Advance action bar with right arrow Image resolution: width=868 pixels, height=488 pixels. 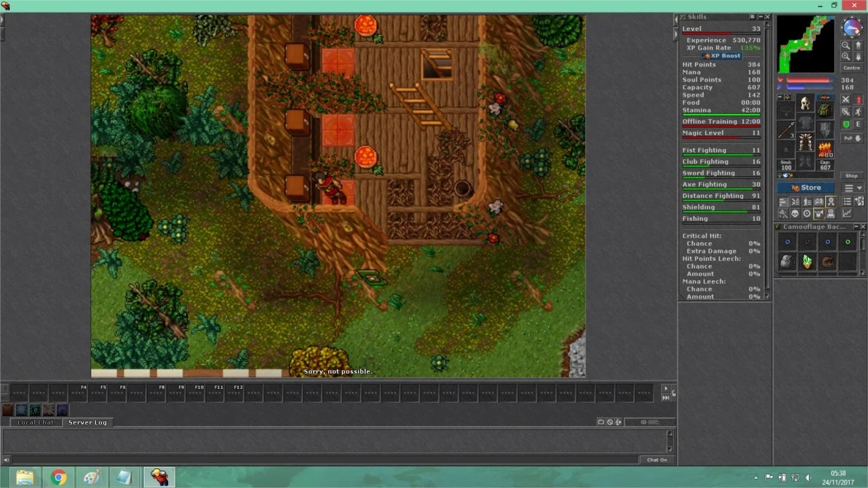point(666,389)
